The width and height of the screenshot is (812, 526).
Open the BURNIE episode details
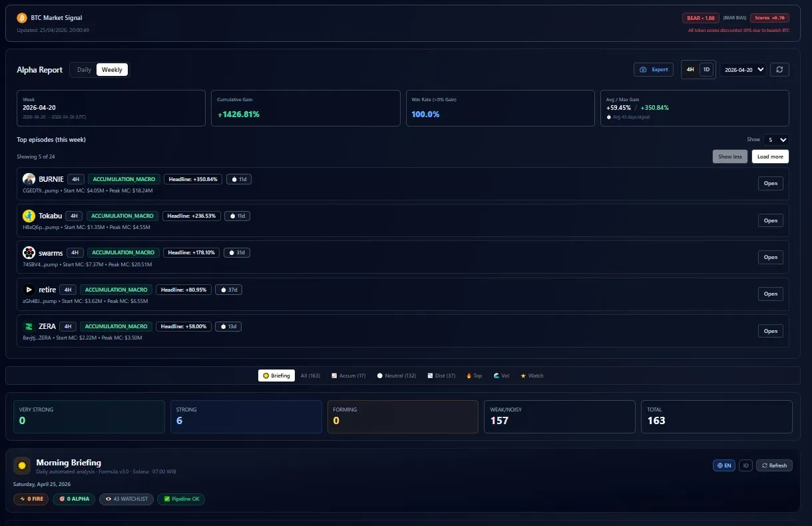[x=770, y=183]
